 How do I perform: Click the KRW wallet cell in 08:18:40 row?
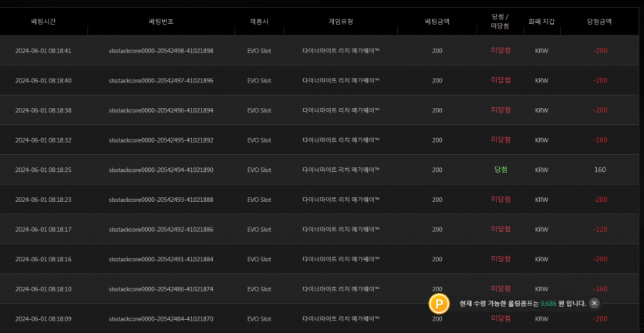point(541,80)
